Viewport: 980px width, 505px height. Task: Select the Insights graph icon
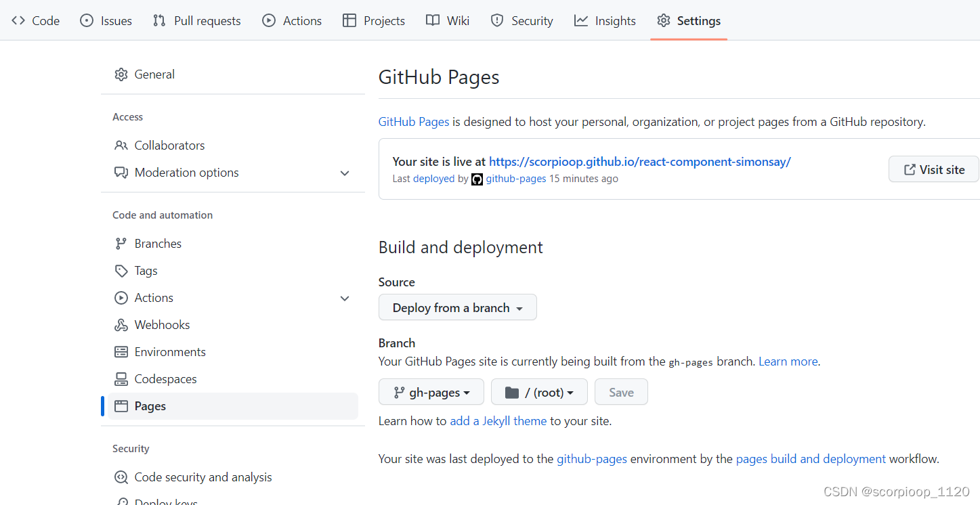pyautogui.click(x=580, y=20)
